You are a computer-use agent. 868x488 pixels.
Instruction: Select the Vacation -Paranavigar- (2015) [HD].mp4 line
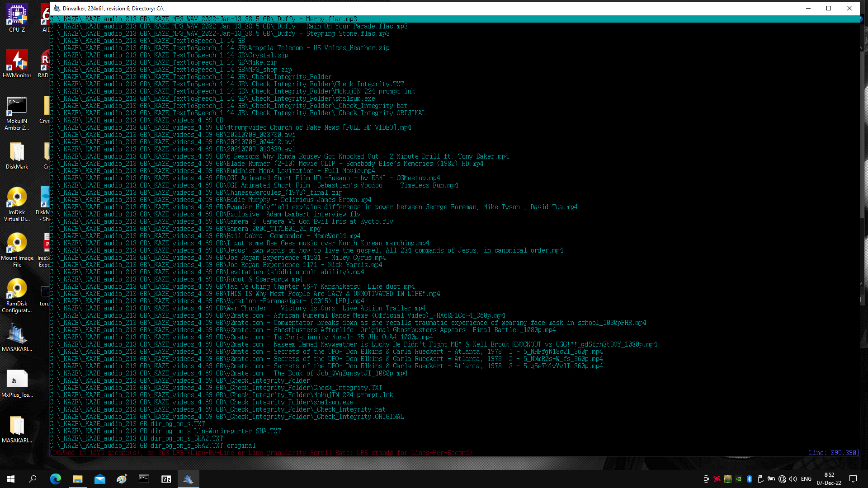point(207,301)
